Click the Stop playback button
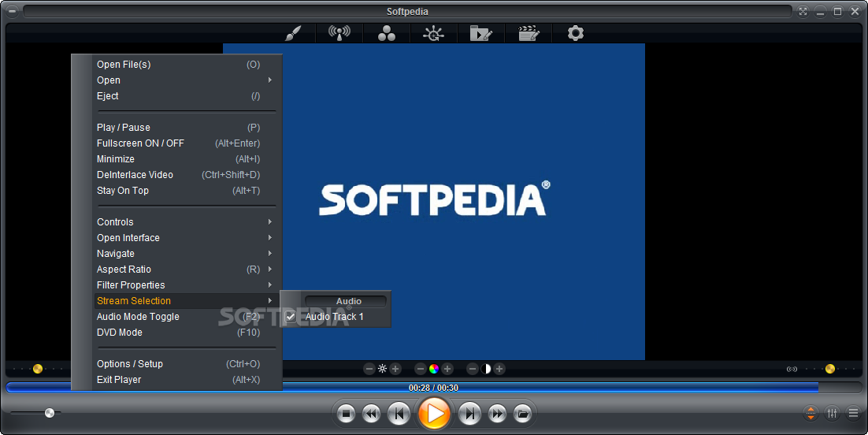868x435 pixels. [x=347, y=414]
